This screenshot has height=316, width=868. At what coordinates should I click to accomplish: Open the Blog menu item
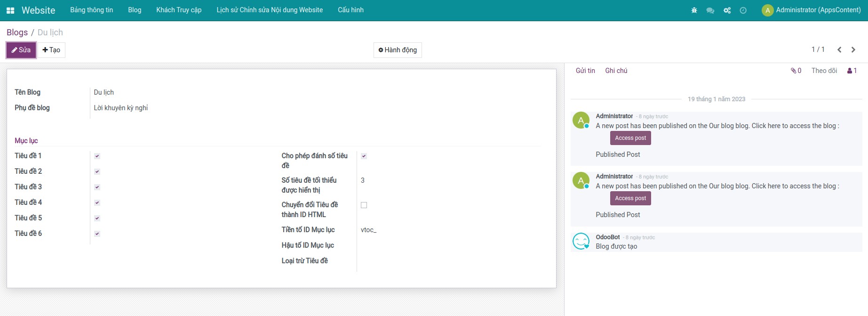tap(135, 10)
